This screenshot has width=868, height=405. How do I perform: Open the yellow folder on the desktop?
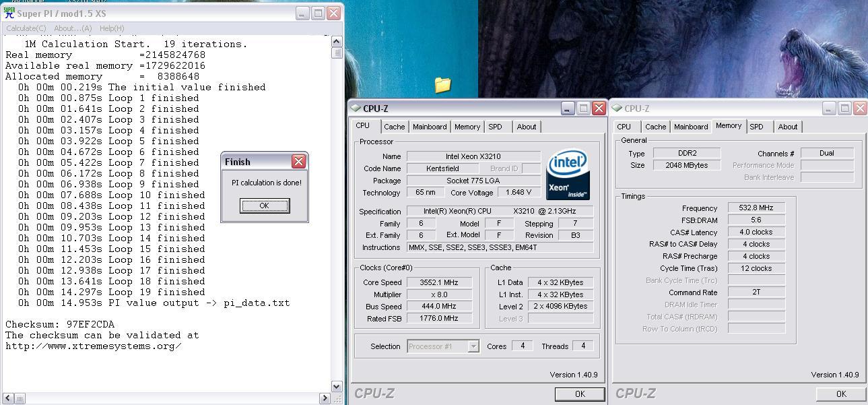(x=442, y=84)
